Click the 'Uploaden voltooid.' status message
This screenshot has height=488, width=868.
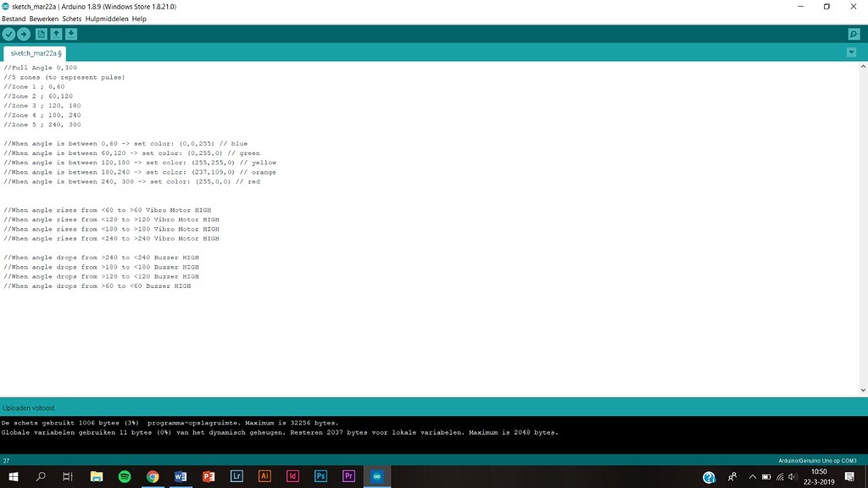tap(29, 408)
